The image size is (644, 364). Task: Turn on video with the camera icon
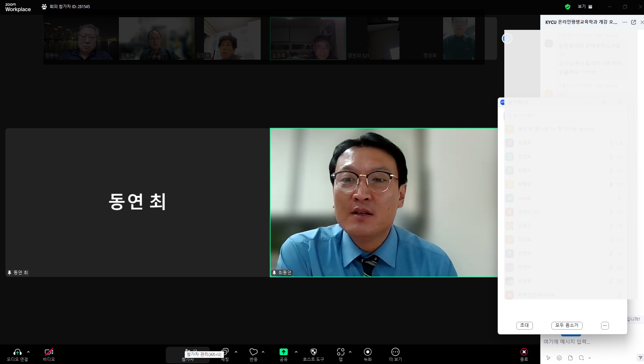click(x=49, y=352)
